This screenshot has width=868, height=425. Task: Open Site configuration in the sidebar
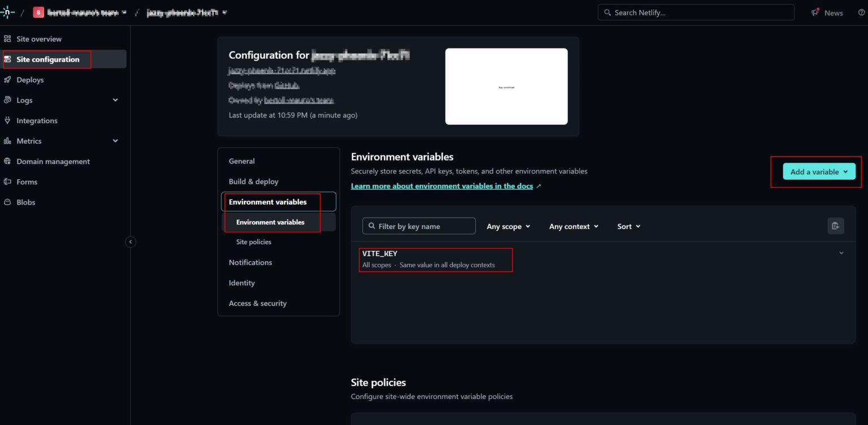click(x=63, y=59)
